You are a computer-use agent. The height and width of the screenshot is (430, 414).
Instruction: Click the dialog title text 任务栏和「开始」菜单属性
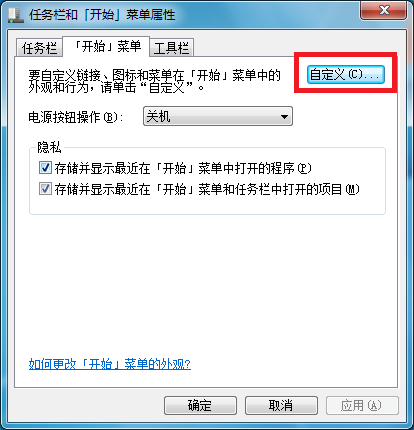(102, 15)
